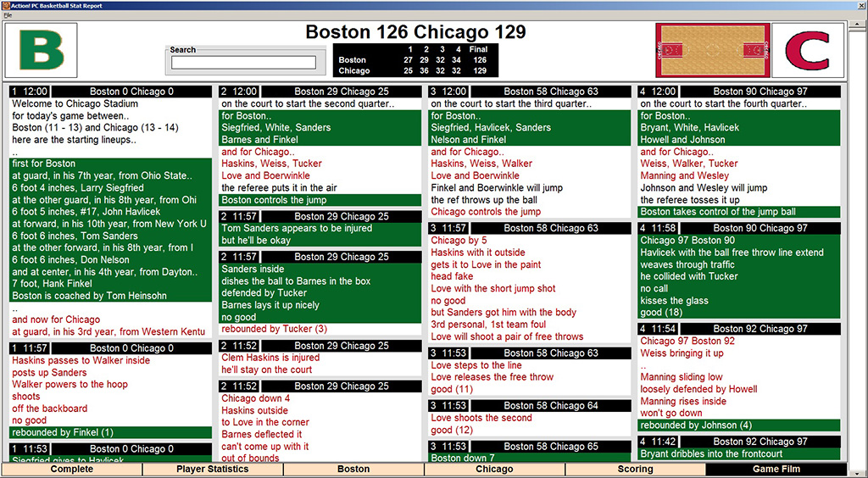Screen dimensions: 868x478
Task: Select the 4 11:54 Boston 92 Chicago 97 header
Action: pos(738,329)
